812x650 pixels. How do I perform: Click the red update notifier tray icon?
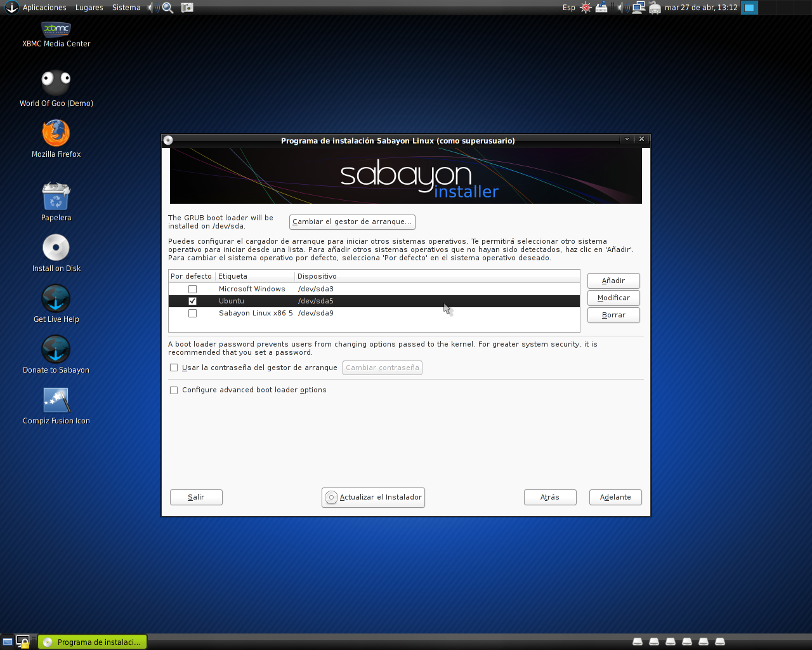(586, 8)
